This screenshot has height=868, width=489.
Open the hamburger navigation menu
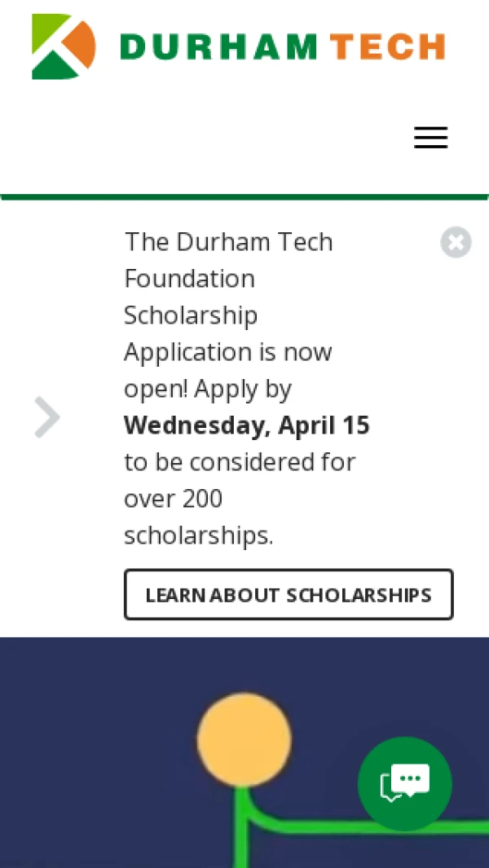(430, 138)
